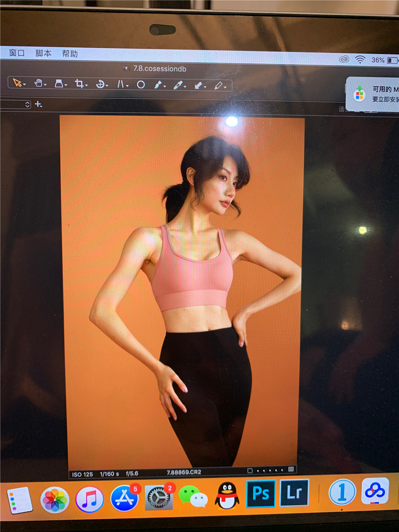The width and height of the screenshot is (399, 532).
Task: Open the stepper dropdown left of plus button
Action: tap(27, 105)
